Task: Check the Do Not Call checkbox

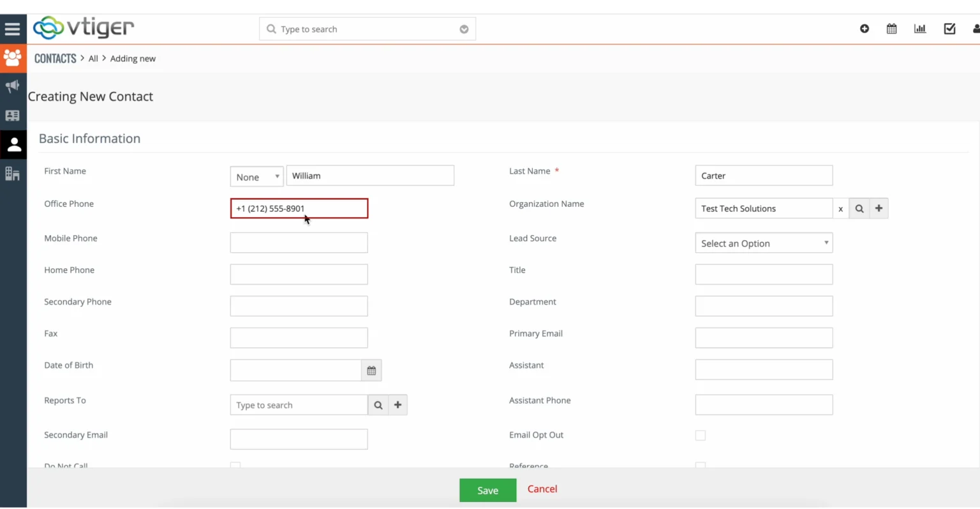Action: 235,466
